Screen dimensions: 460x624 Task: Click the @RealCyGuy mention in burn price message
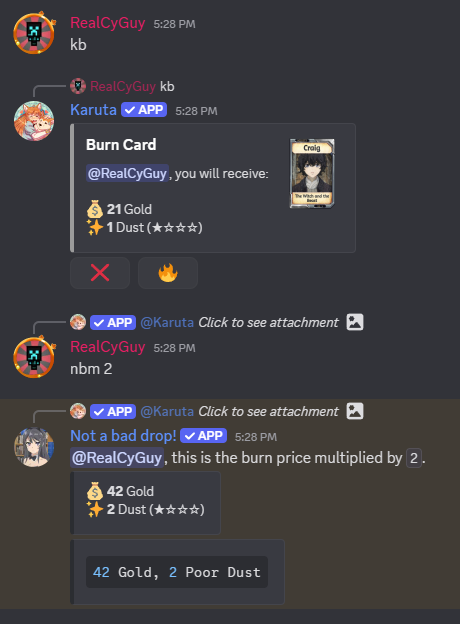click(117, 458)
